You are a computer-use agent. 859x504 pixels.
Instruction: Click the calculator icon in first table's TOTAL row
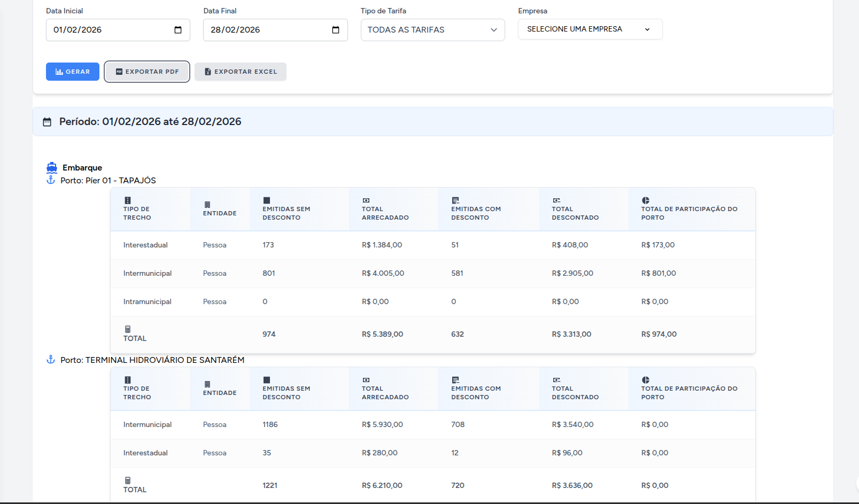pos(128,329)
